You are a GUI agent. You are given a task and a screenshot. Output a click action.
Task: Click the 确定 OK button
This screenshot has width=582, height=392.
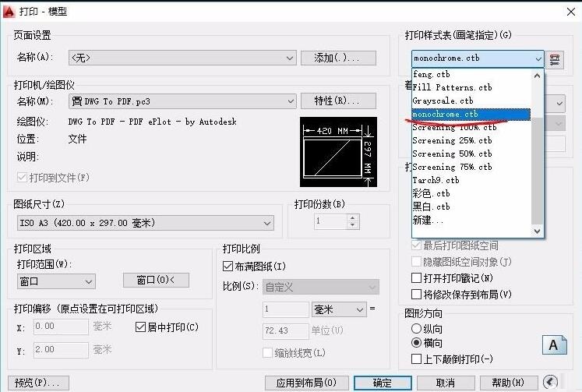coord(383,383)
